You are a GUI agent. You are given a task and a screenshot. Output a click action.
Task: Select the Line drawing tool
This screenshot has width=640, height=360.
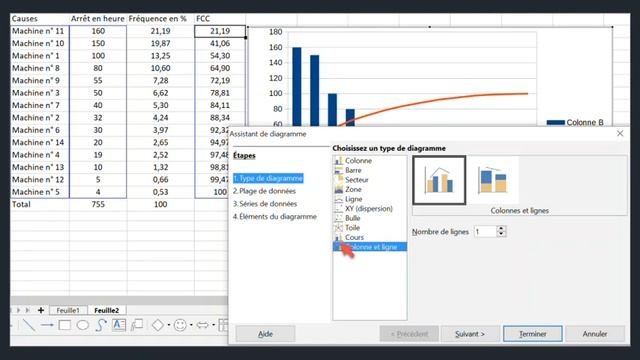coord(29,325)
